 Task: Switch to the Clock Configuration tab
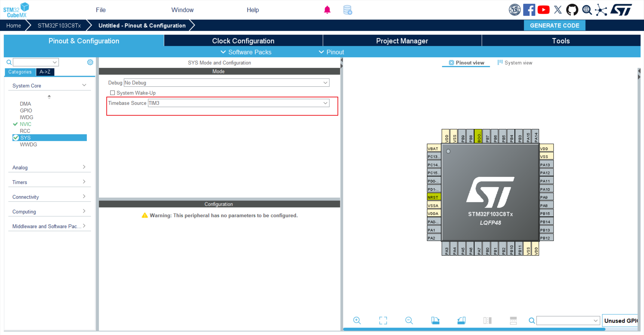(x=243, y=41)
